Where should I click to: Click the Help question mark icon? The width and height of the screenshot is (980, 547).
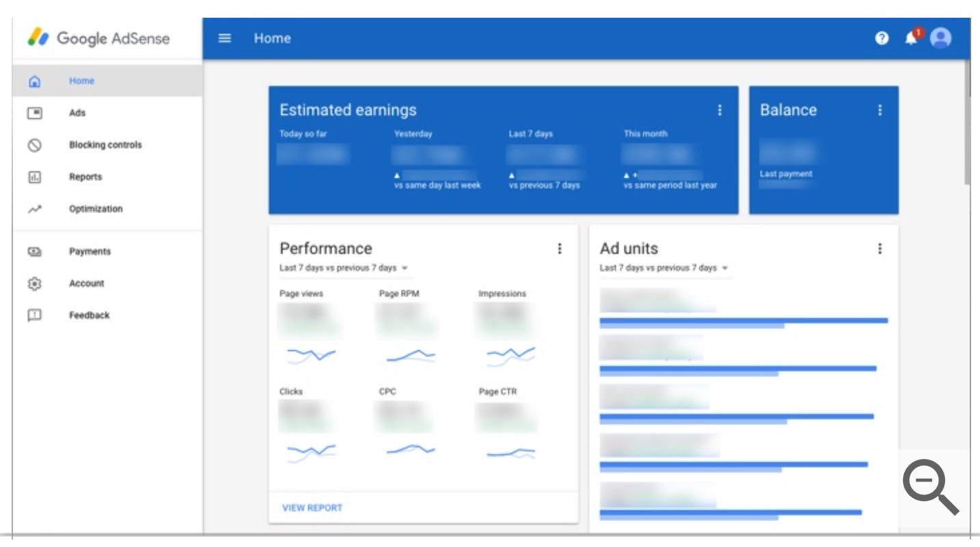click(882, 38)
